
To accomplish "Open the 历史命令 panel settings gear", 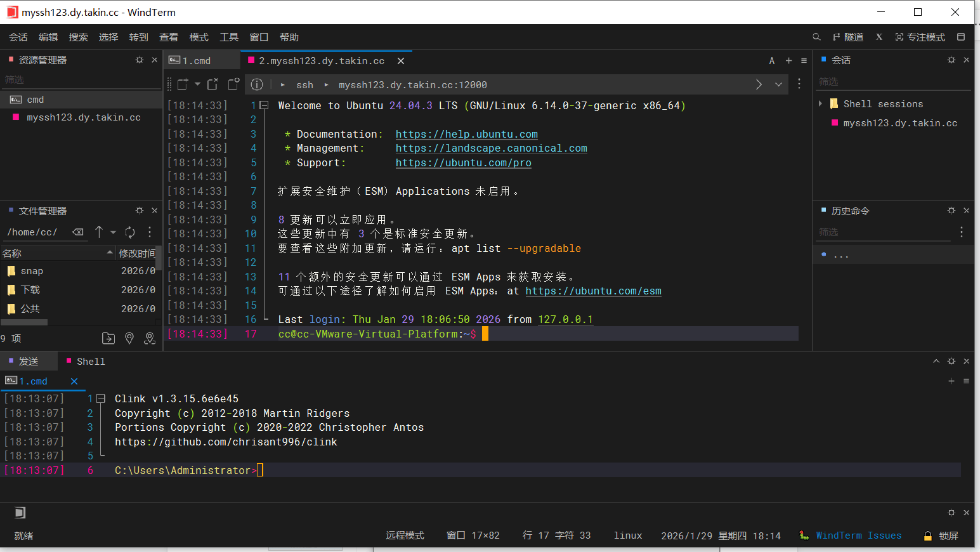I will (951, 211).
